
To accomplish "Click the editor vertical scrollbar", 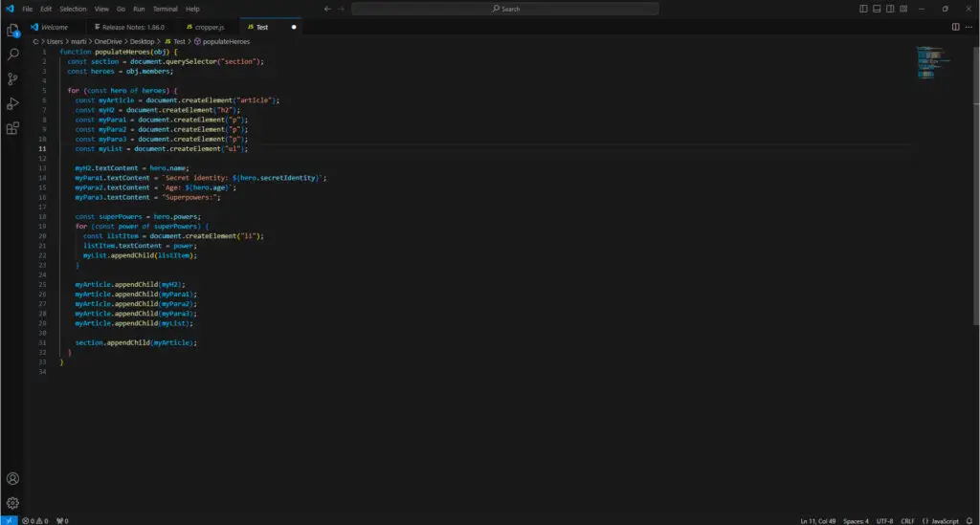I will (x=975, y=186).
